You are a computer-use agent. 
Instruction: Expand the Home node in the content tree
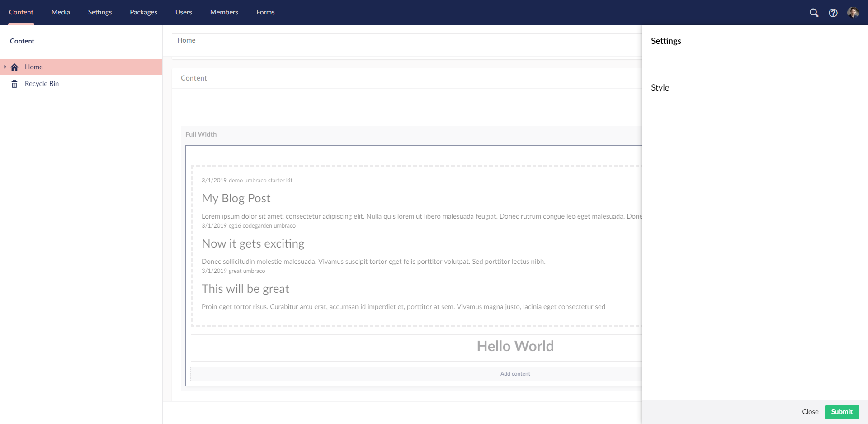click(x=5, y=67)
